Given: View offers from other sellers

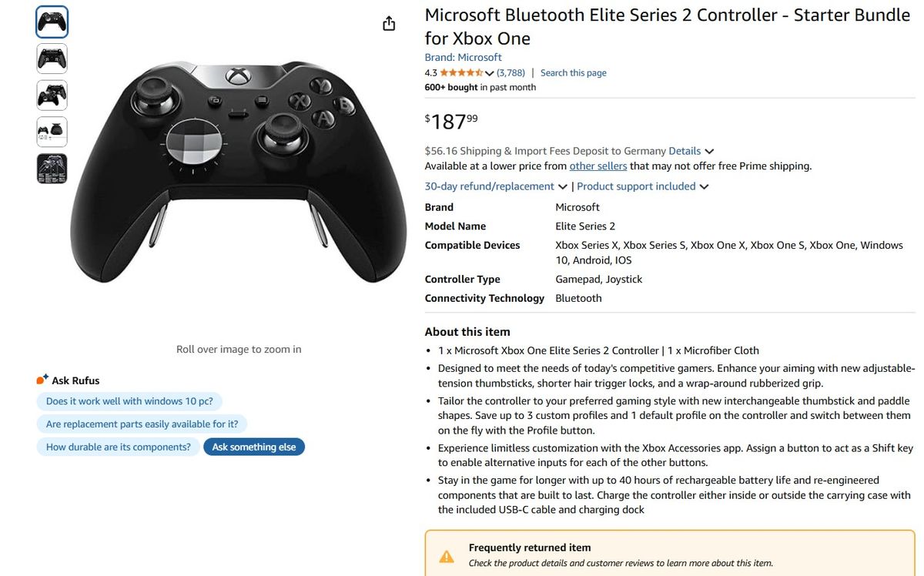Looking at the screenshot, I should point(598,166).
